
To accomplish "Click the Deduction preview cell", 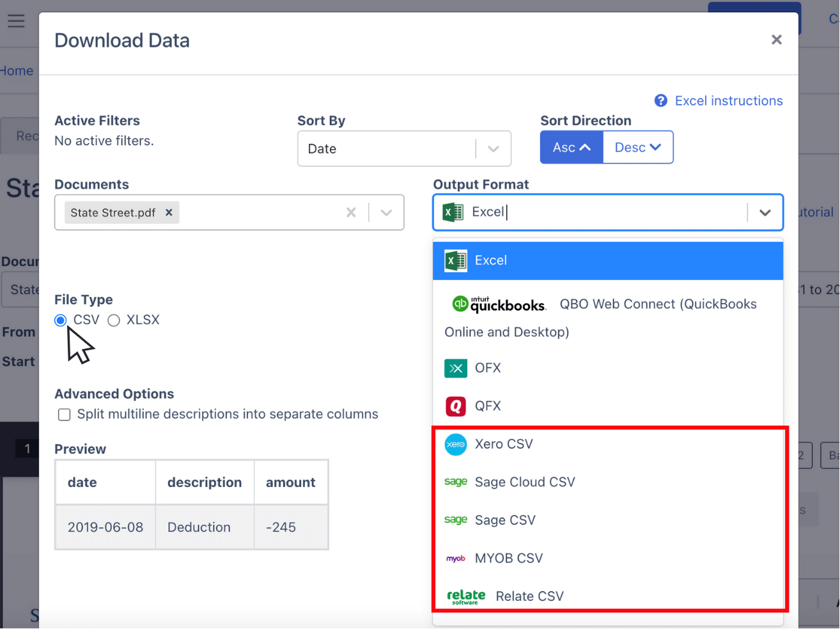I will 205,527.
